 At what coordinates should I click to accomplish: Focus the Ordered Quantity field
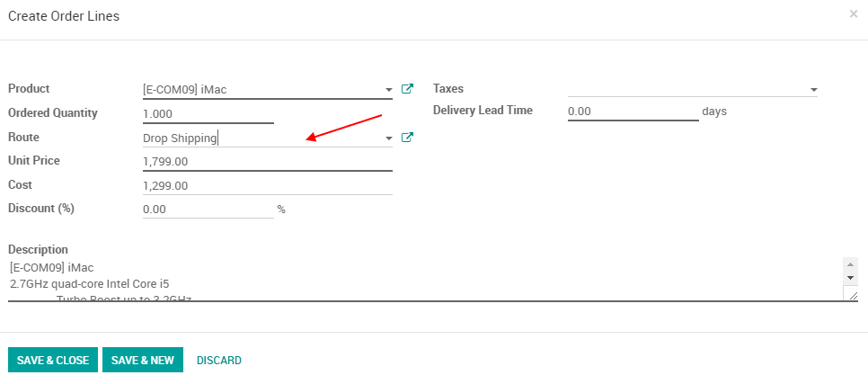(208, 114)
